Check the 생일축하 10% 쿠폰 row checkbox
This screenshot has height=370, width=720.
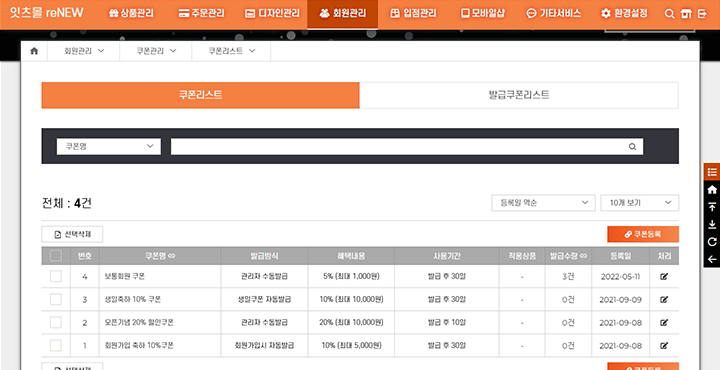coord(56,299)
